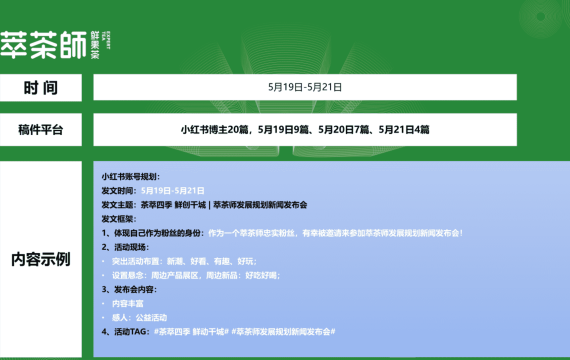Select the 内容示例 label cell

tap(41, 259)
